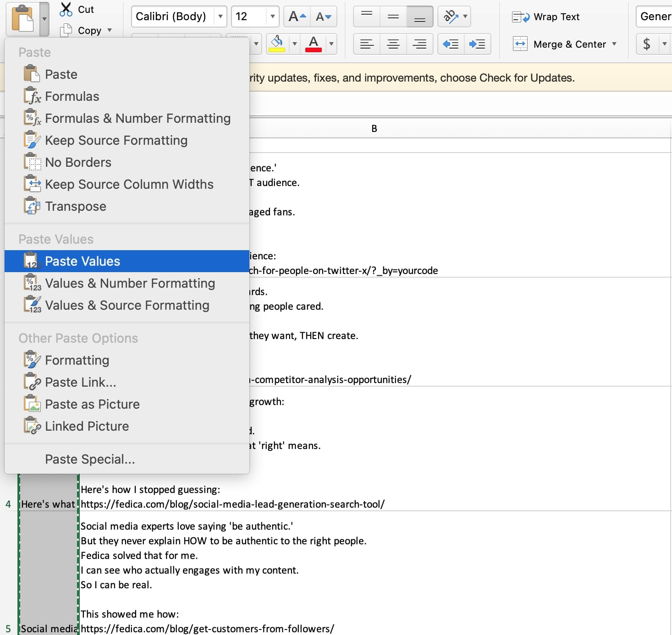Open Paste Special dialog
This screenshot has width=672, height=635.
click(x=90, y=459)
